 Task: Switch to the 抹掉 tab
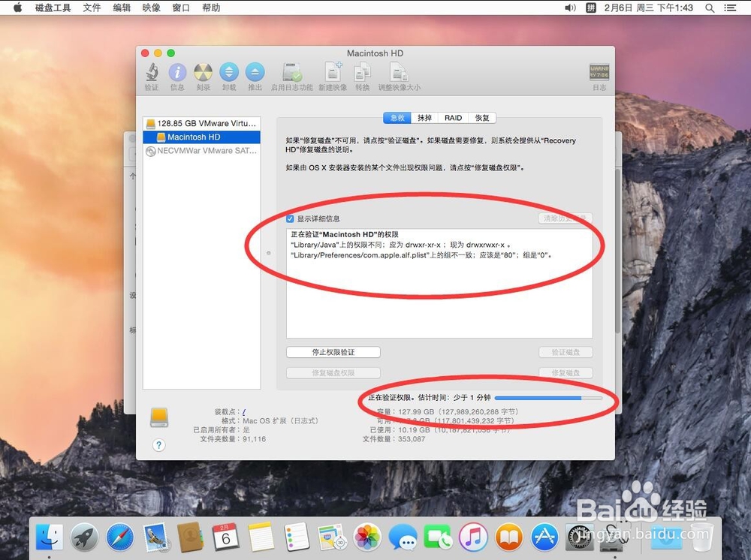[x=424, y=118]
